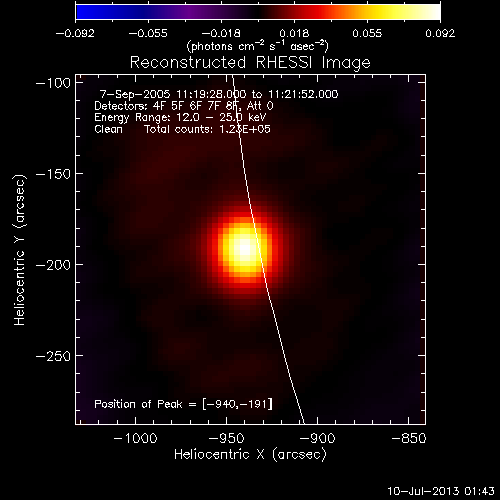The image size is (500, 500).
Task: Click the 'Reconstructed RHESSI Image' title
Action: [x=250, y=63]
